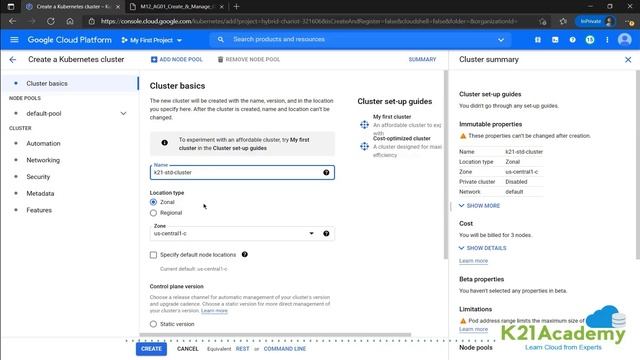Open the REST equivalent link
This screenshot has width=640, height=360.
coord(242,349)
